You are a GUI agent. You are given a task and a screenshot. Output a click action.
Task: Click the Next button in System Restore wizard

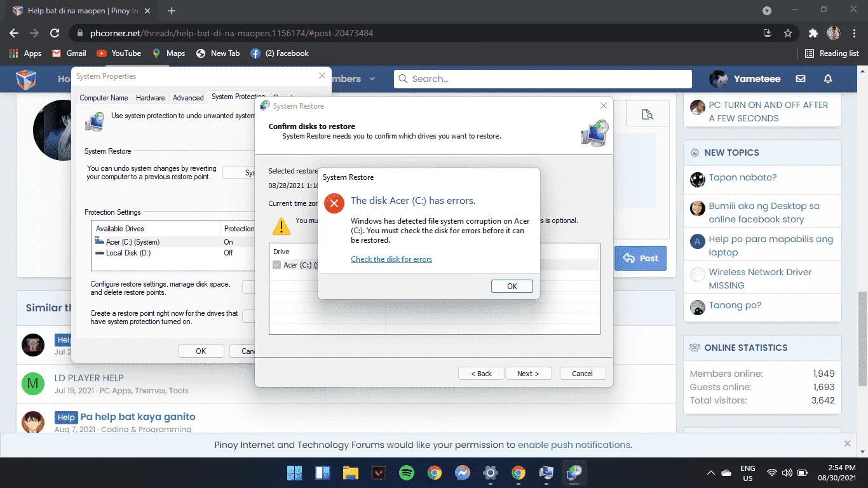coord(528,374)
